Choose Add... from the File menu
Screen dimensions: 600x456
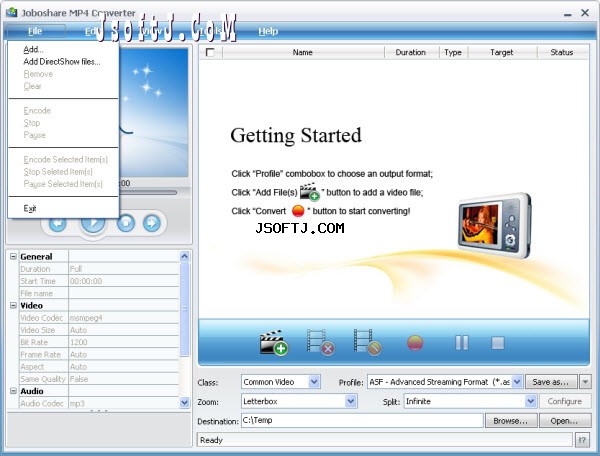[33, 49]
